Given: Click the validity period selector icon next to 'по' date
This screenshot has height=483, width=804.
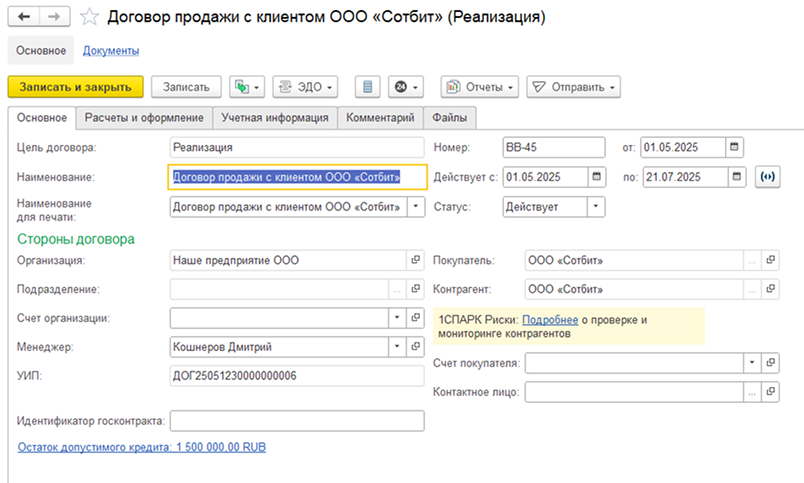Looking at the screenshot, I should click(x=767, y=177).
